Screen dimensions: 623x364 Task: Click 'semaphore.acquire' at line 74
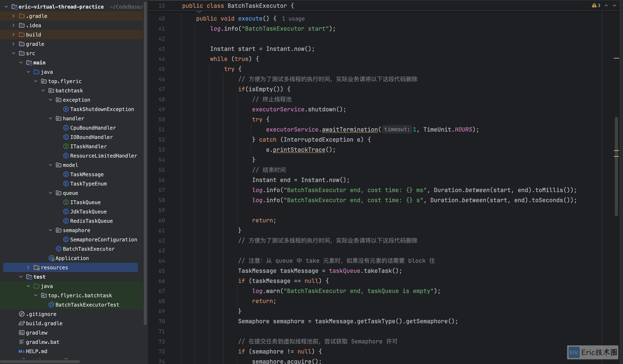[282, 361]
